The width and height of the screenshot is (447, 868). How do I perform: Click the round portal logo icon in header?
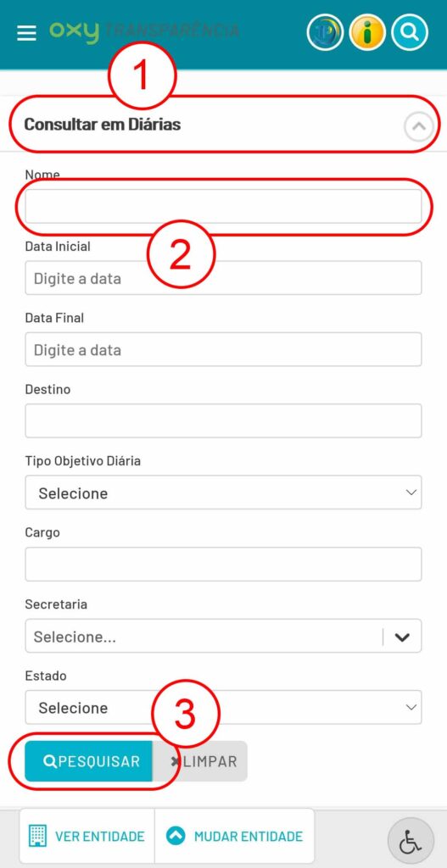click(x=325, y=33)
